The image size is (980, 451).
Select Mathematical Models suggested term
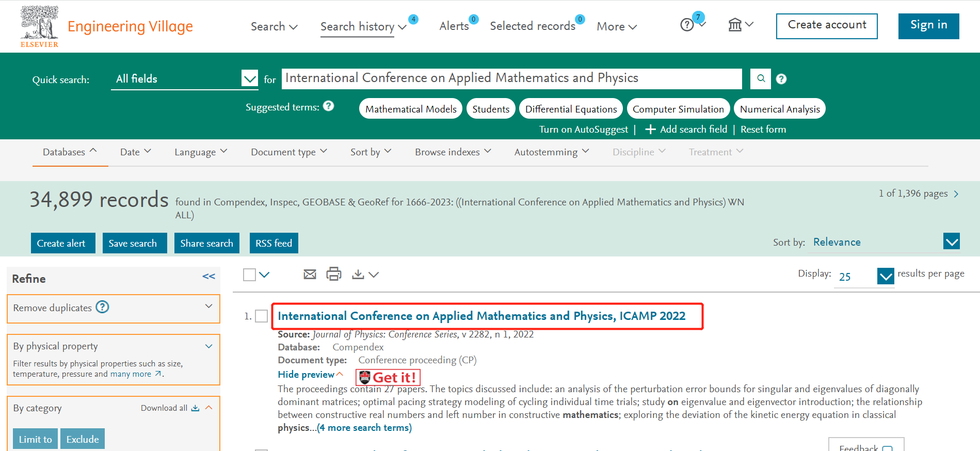(x=411, y=109)
